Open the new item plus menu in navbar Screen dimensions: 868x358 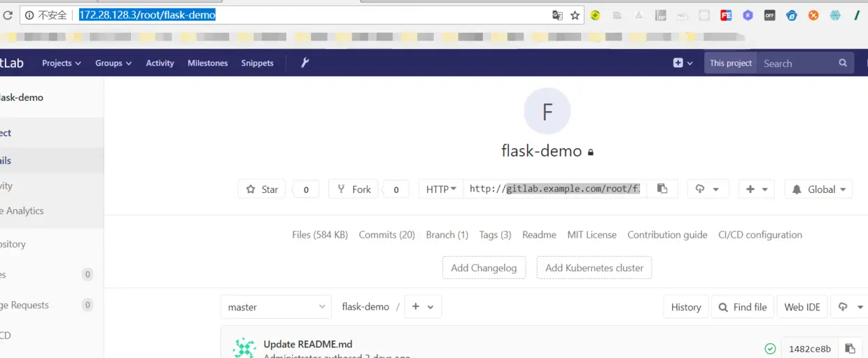click(x=682, y=63)
